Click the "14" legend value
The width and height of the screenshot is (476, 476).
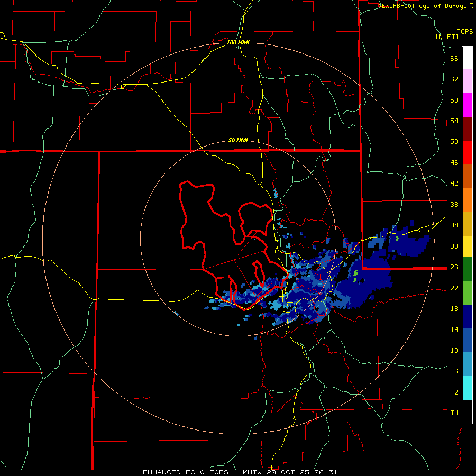pyautogui.click(x=454, y=329)
